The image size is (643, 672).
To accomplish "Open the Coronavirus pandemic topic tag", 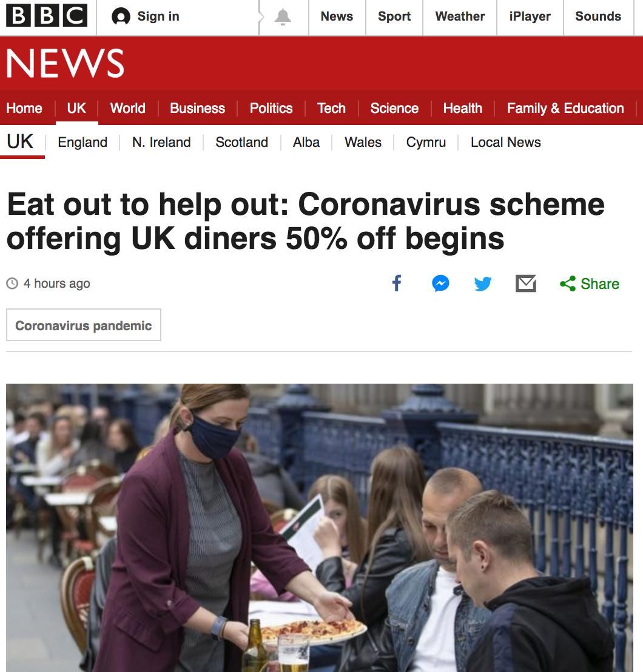I will click(84, 325).
